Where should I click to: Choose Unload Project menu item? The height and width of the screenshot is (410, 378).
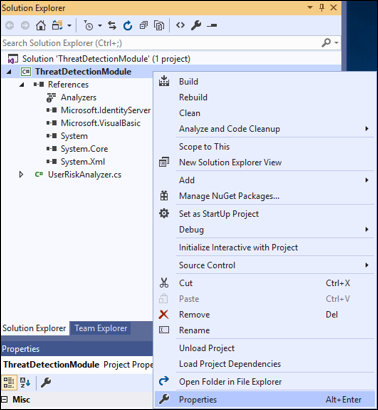tap(265, 348)
